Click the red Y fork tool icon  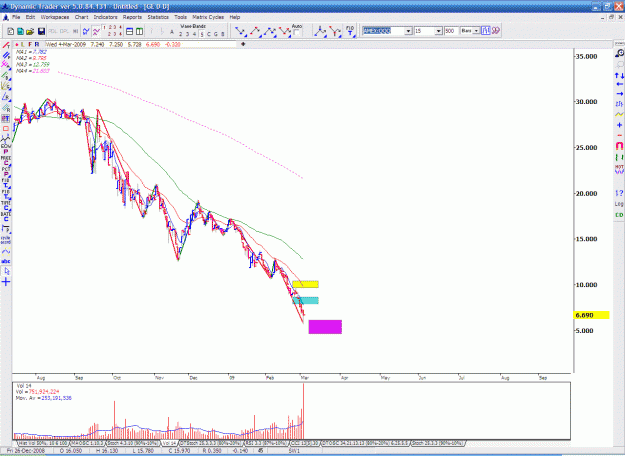[335, 31]
